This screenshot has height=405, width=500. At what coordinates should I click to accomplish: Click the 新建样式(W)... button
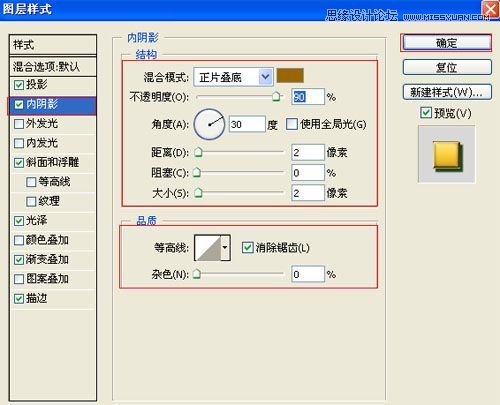pyautogui.click(x=447, y=92)
